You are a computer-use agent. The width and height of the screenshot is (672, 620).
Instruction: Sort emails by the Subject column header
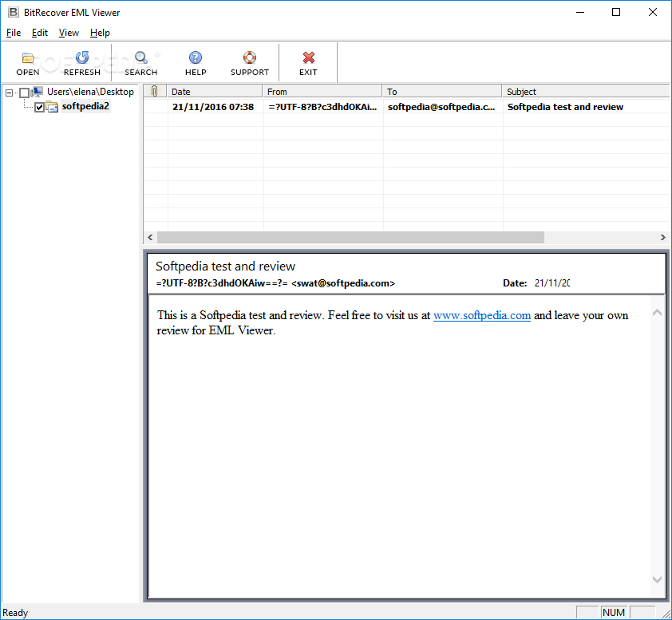pyautogui.click(x=586, y=91)
